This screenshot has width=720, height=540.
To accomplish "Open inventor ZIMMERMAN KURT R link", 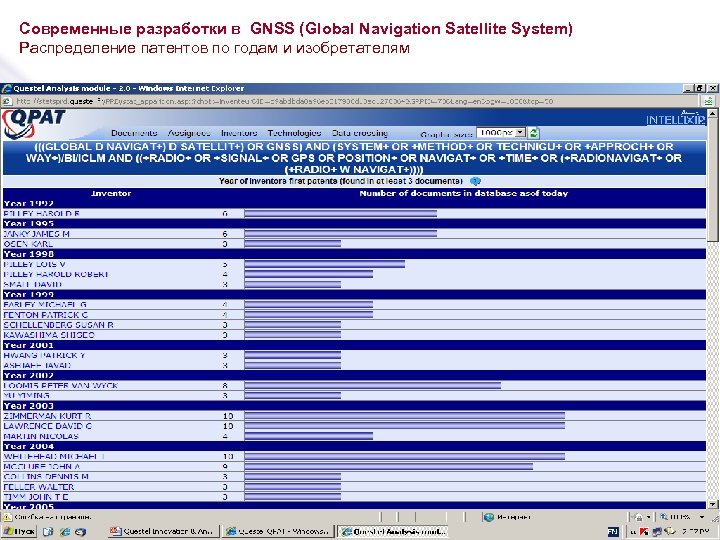I will pos(47,416).
